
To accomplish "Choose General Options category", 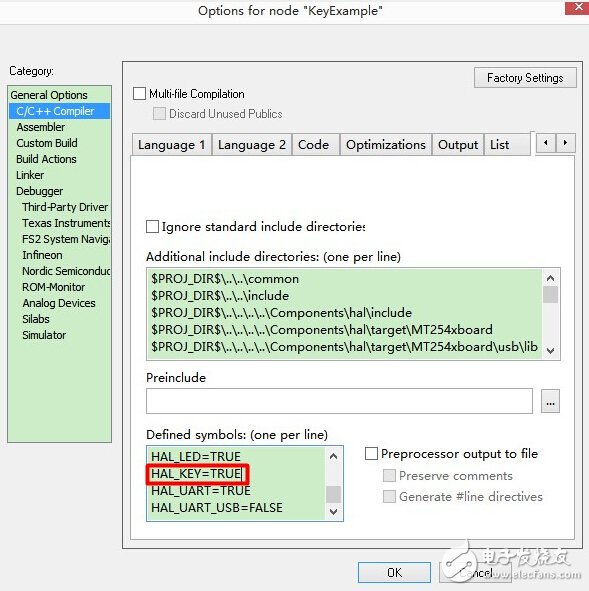I will (49, 95).
